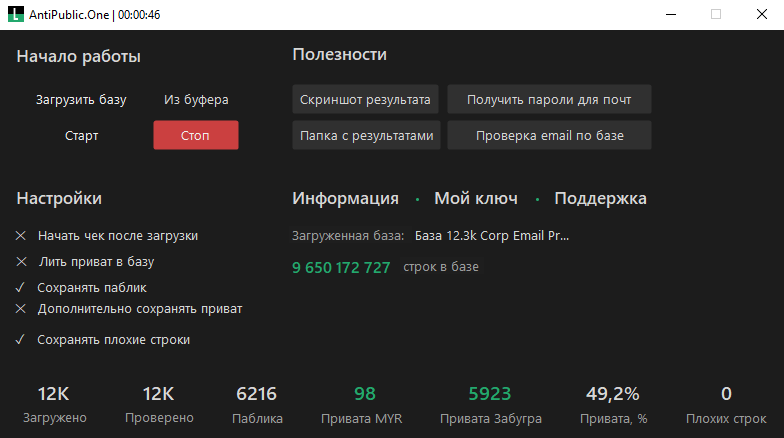Click the green database row count number
The width and height of the screenshot is (784, 438).
coord(341,268)
